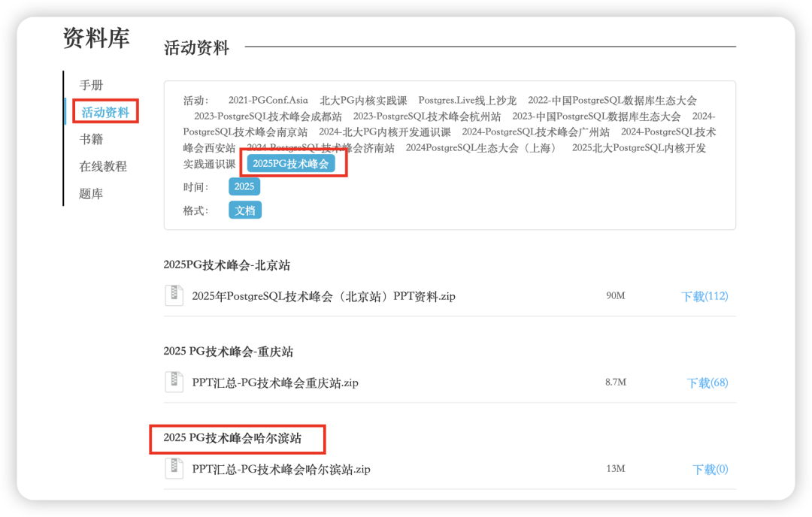812x517 pixels.
Task: Click the 2025PG技术峰会-北京站 heading
Action: tap(227, 265)
